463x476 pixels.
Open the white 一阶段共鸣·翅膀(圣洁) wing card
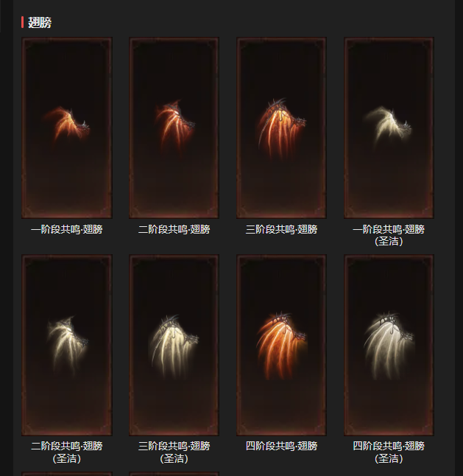[389, 127]
